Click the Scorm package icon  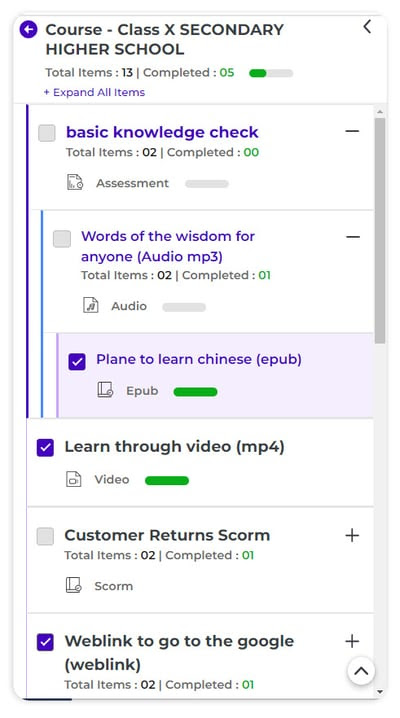[x=74, y=586]
